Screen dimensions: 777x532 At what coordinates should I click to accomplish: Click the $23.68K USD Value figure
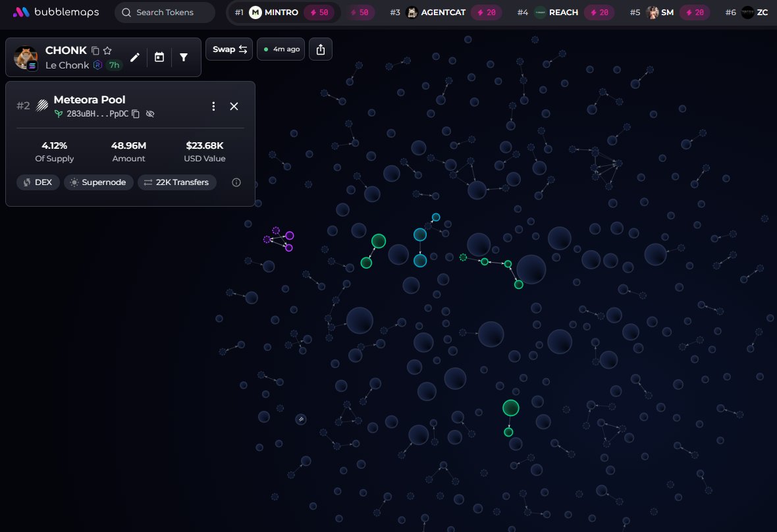[x=205, y=146]
